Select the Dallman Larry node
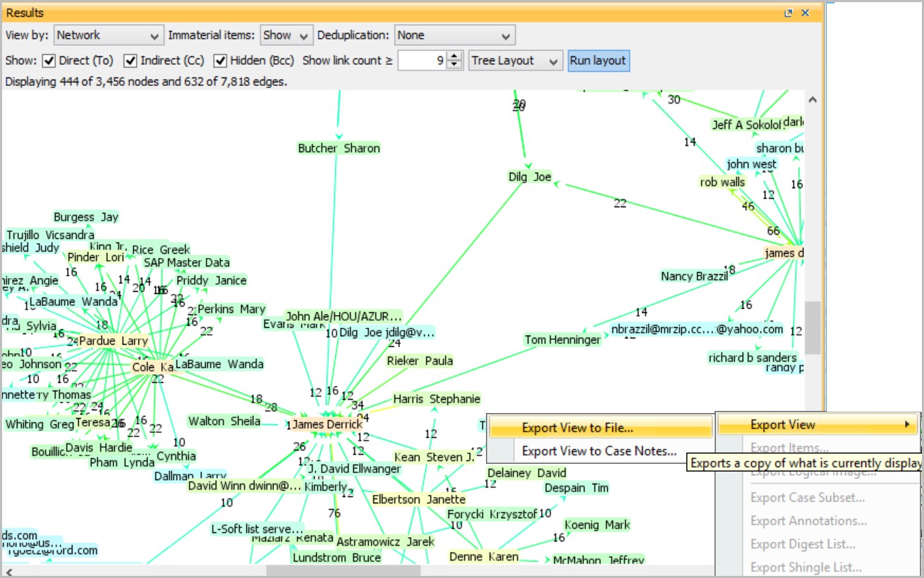 [x=190, y=476]
